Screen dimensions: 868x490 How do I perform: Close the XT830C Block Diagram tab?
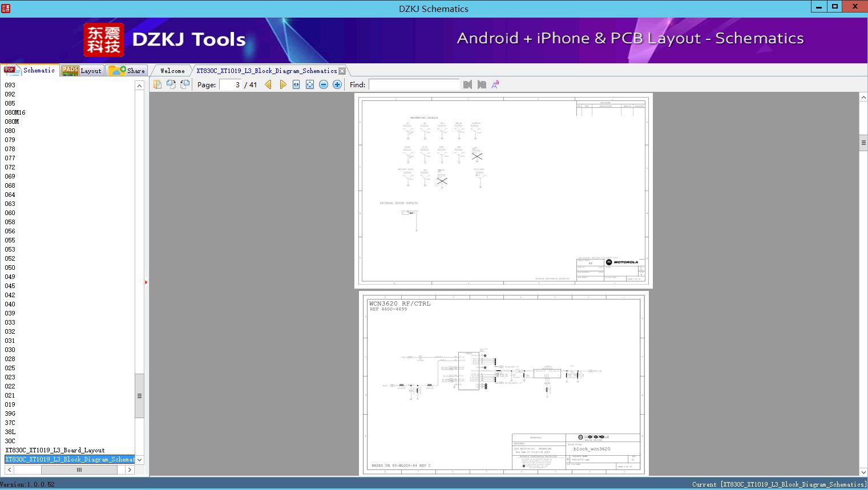coord(342,71)
